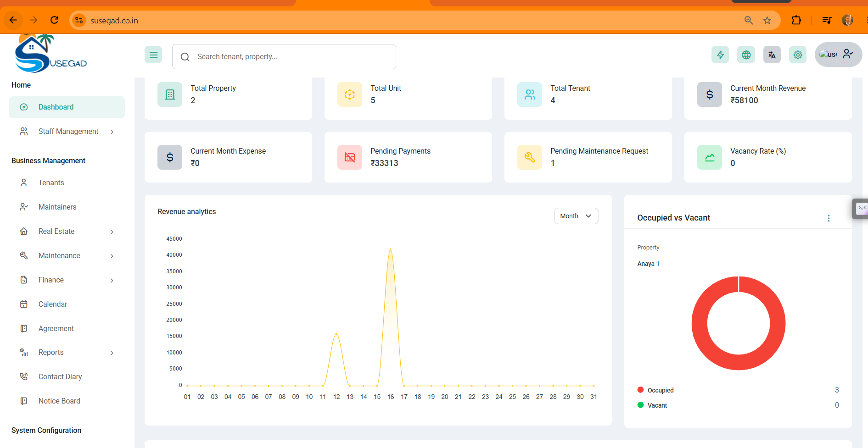Expand Real Estate submenu chevron
This screenshot has height=448, width=868.
pyautogui.click(x=112, y=232)
